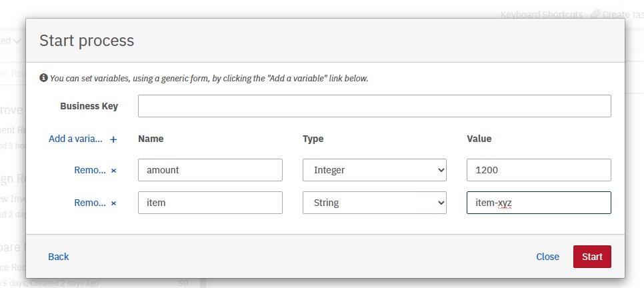644x288 pixels.
Task: Click the Add a variable link text
Action: (x=75, y=139)
